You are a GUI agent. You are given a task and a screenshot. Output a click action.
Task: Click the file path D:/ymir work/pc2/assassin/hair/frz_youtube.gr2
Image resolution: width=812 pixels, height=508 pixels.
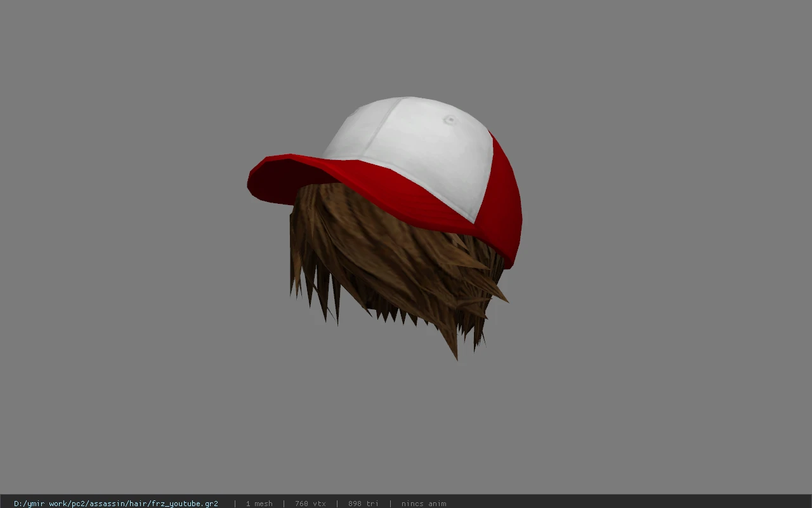tap(116, 504)
